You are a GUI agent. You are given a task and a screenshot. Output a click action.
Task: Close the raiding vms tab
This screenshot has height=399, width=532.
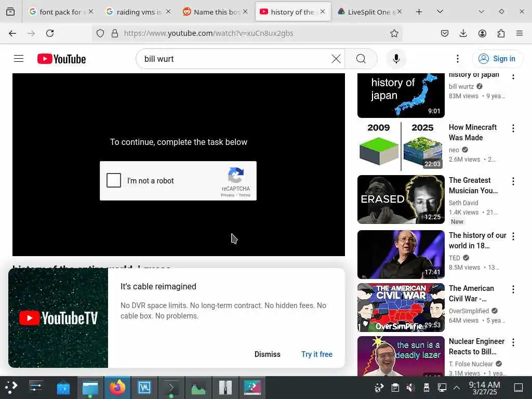click(x=168, y=11)
